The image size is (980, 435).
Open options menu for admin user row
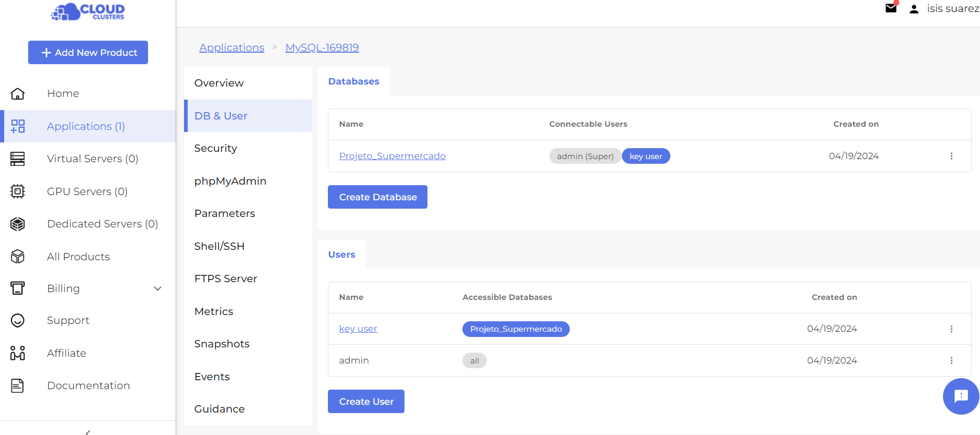coord(951,360)
